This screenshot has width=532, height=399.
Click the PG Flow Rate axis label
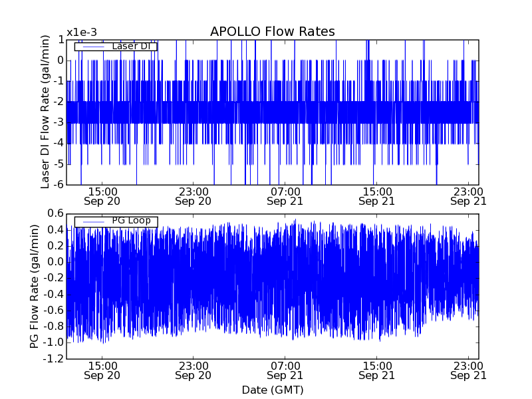point(35,287)
